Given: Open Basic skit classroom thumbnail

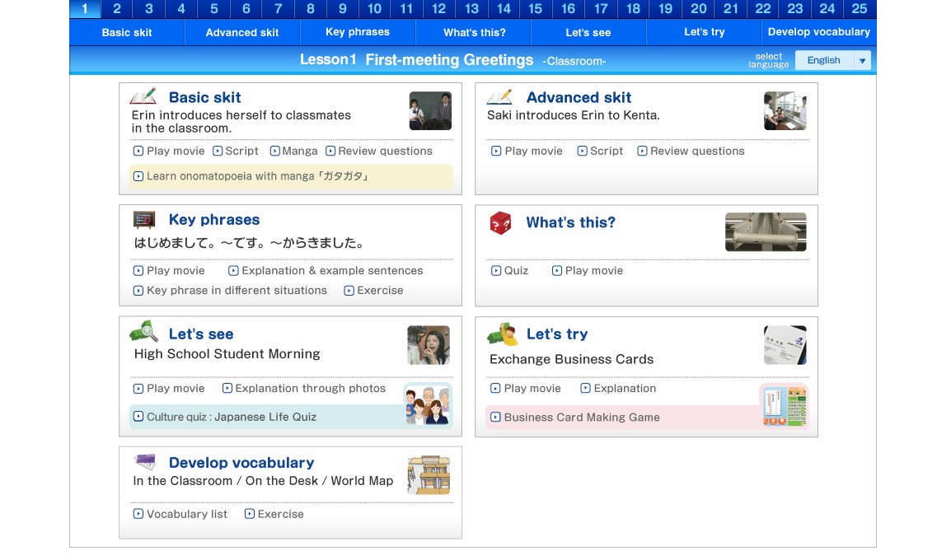Looking at the screenshot, I should [x=430, y=111].
